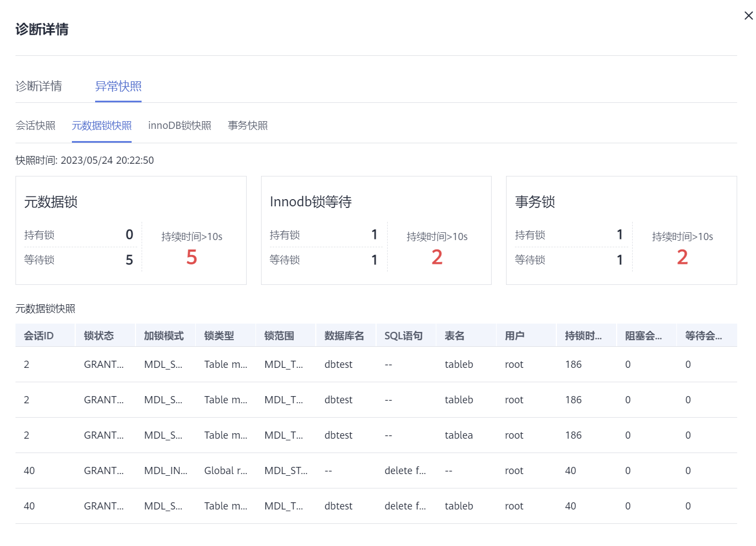This screenshot has height=546, width=756.
Task: Click the Global r... lock type cell
Action: click(226, 471)
